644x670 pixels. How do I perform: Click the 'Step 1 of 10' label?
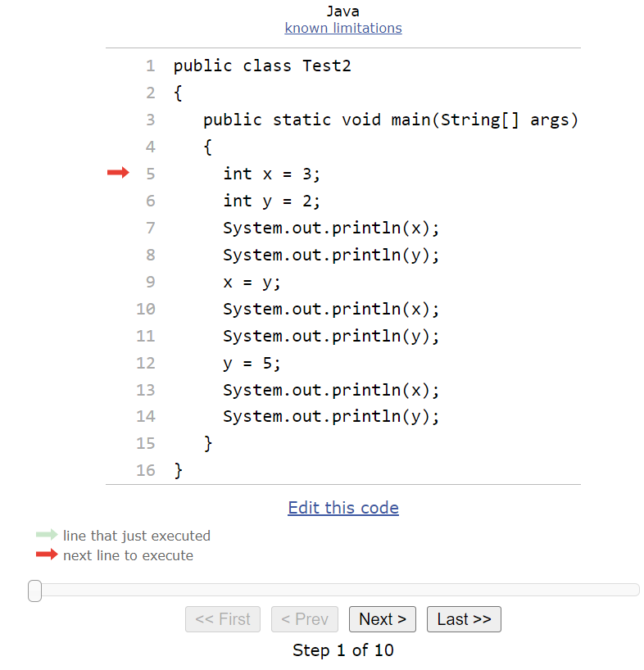(343, 650)
